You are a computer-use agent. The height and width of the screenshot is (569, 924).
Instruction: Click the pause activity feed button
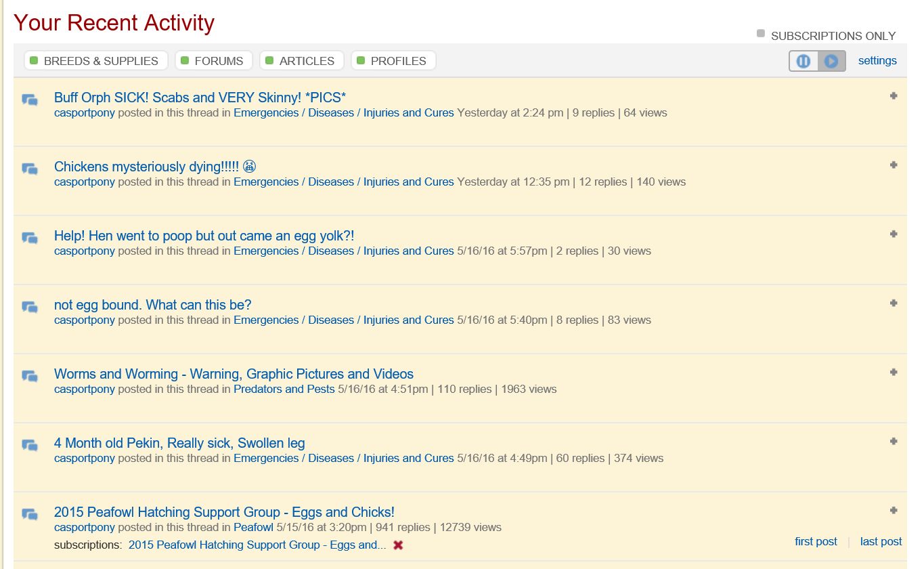[804, 62]
